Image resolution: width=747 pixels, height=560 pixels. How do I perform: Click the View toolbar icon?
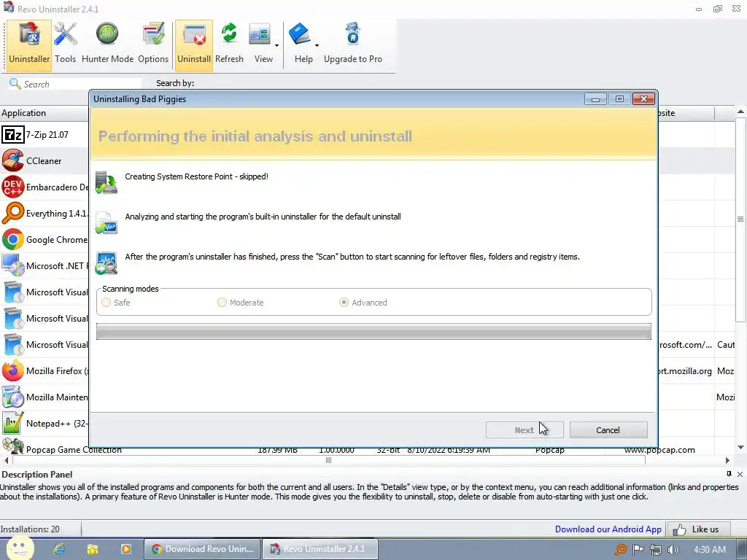coord(260,44)
